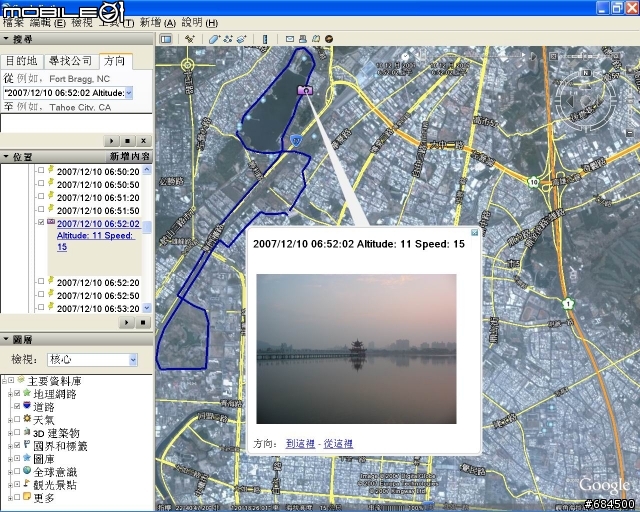Click the route 10 shield on map

533,182
